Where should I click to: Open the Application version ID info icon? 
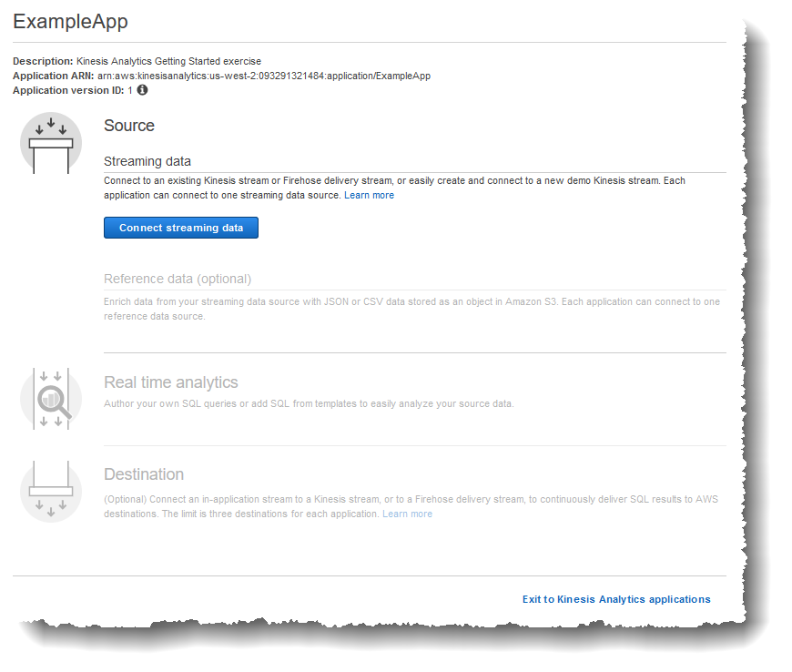[142, 90]
